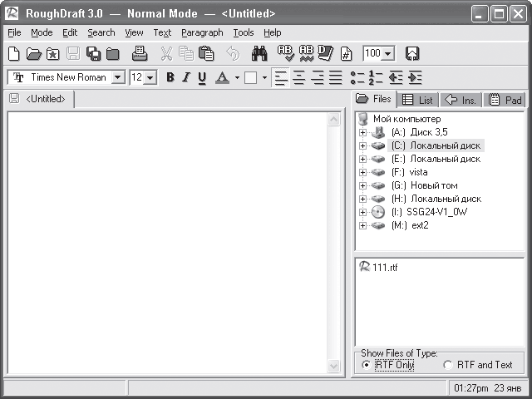Run spell check with the AB checkmark icon

[x=285, y=53]
